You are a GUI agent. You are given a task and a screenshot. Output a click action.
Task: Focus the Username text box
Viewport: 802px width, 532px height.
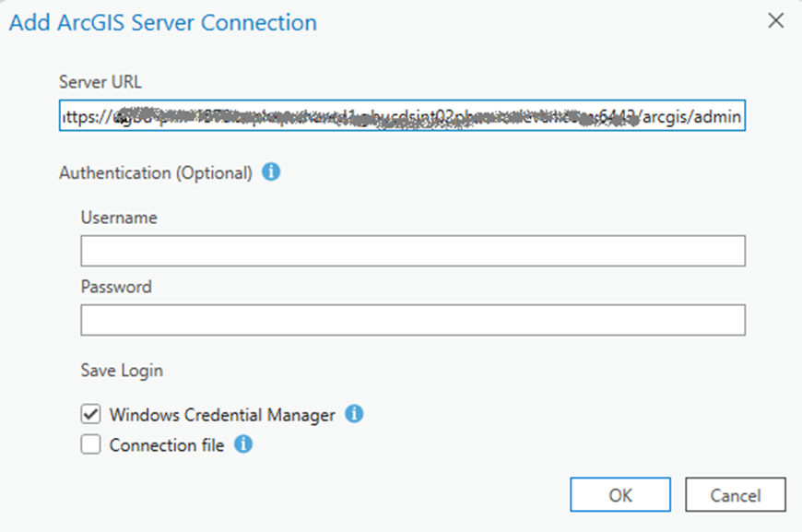tap(413, 251)
